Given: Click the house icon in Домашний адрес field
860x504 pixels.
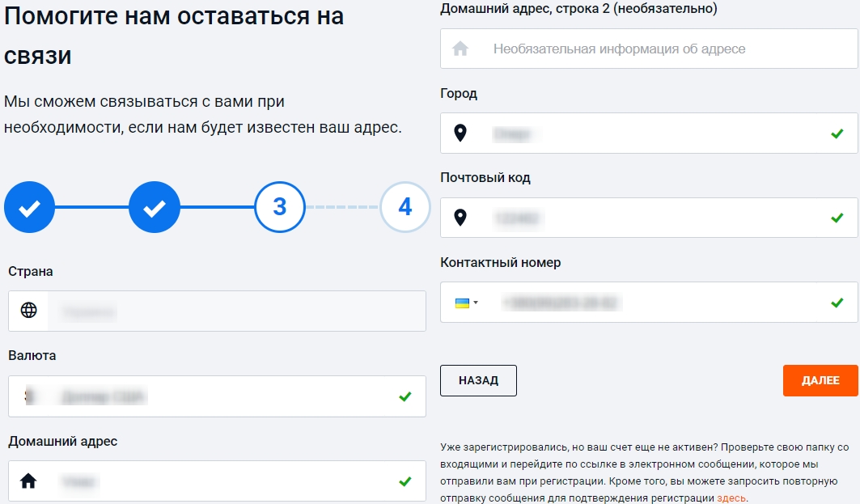Looking at the screenshot, I should coord(28,481).
